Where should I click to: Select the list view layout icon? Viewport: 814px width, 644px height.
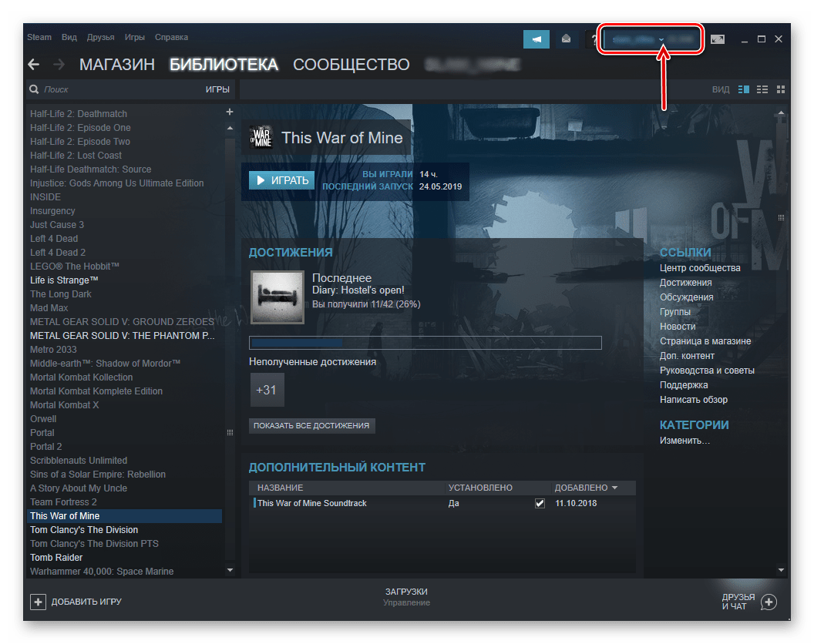pyautogui.click(x=762, y=89)
